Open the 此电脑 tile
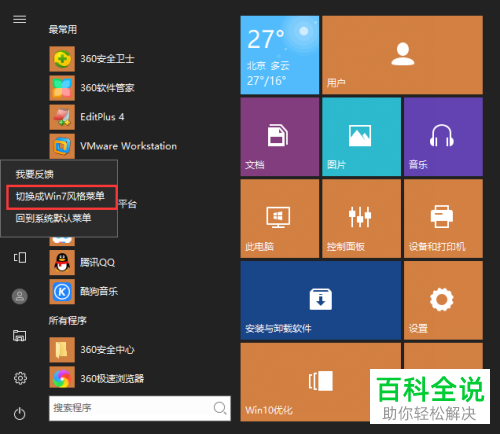The height and width of the screenshot is (434, 500). (x=280, y=219)
